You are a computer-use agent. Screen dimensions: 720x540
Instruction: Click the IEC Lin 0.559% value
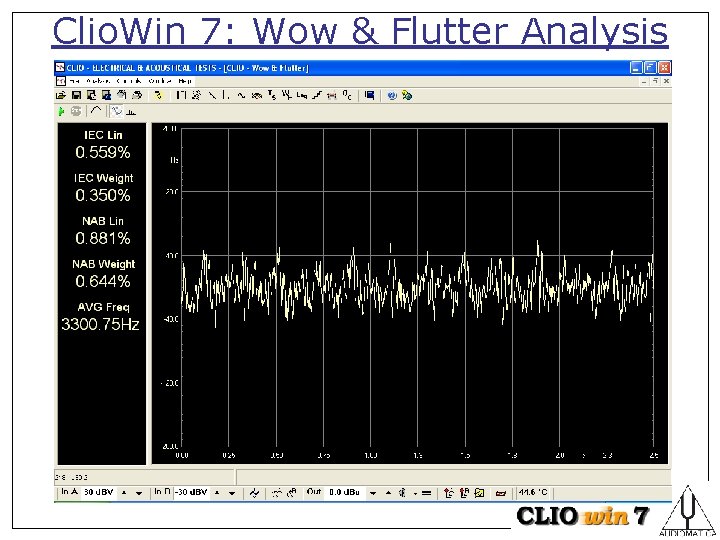[x=103, y=152]
